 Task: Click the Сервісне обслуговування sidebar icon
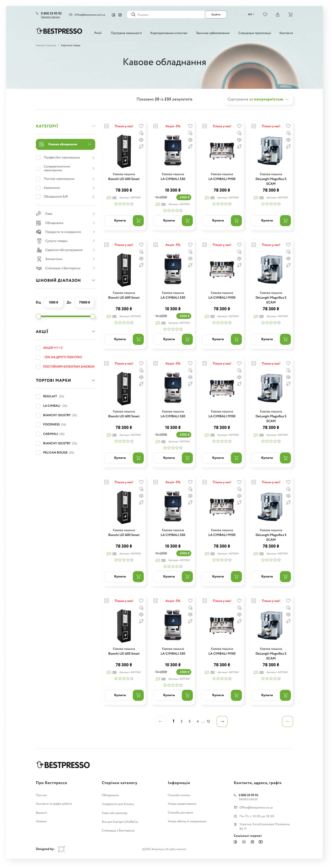[39, 250]
